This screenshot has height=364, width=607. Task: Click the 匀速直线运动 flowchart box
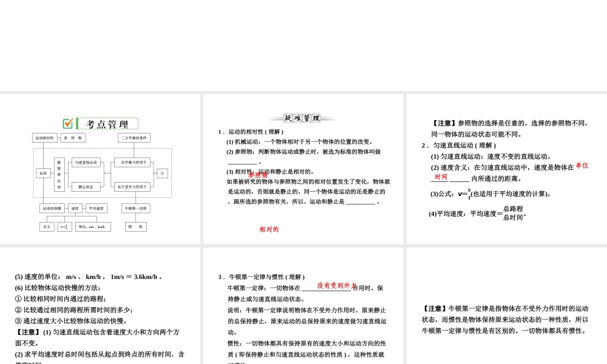coord(86,163)
